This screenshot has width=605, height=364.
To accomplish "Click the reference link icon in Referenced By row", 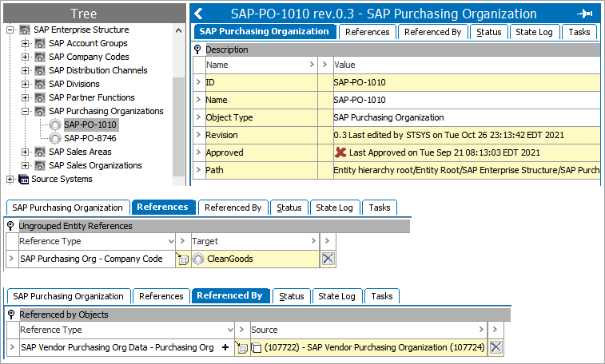I will tap(241, 347).
